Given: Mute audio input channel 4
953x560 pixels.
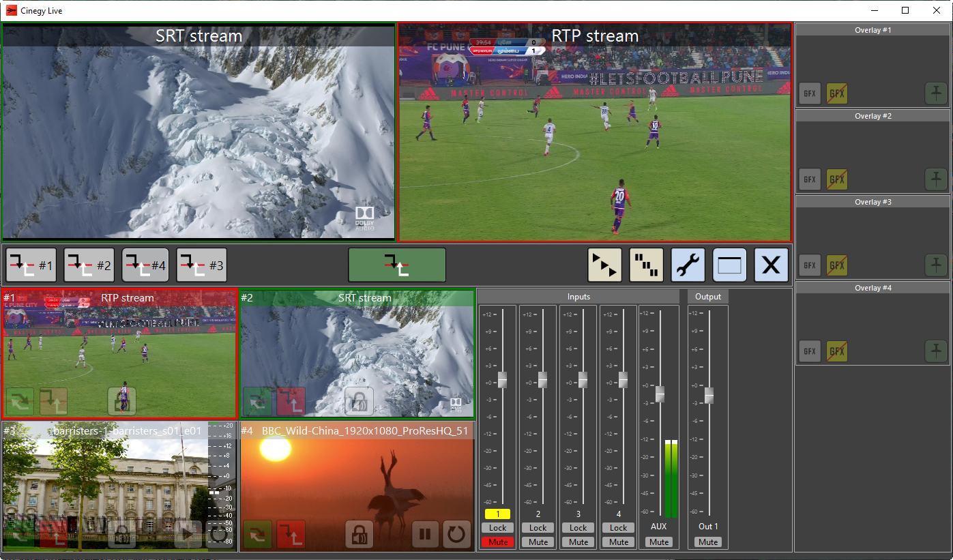Looking at the screenshot, I should point(619,542).
